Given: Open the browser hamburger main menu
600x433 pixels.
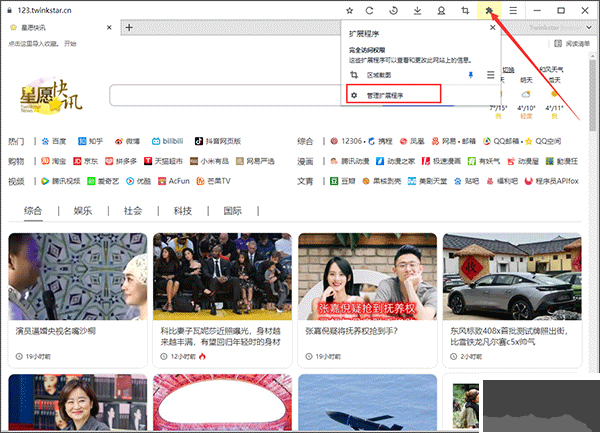Looking at the screenshot, I should (x=513, y=10).
